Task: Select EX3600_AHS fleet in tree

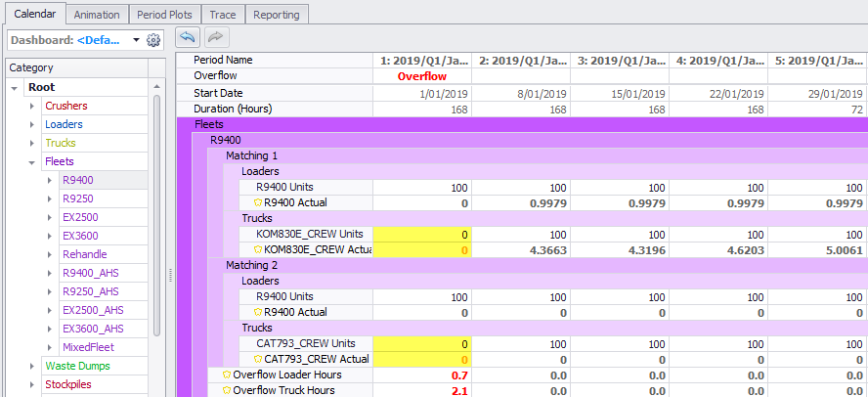Action: (93, 329)
